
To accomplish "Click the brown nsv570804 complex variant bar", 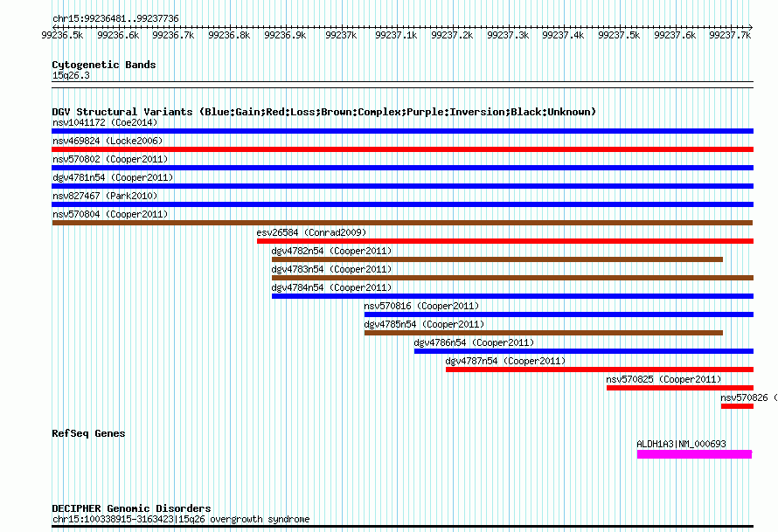I will point(402,223).
